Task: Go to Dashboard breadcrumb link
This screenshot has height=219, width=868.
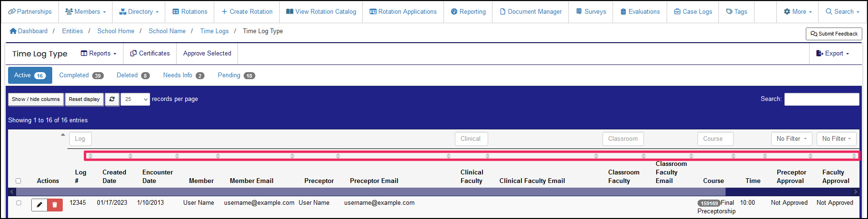Action: pos(28,31)
